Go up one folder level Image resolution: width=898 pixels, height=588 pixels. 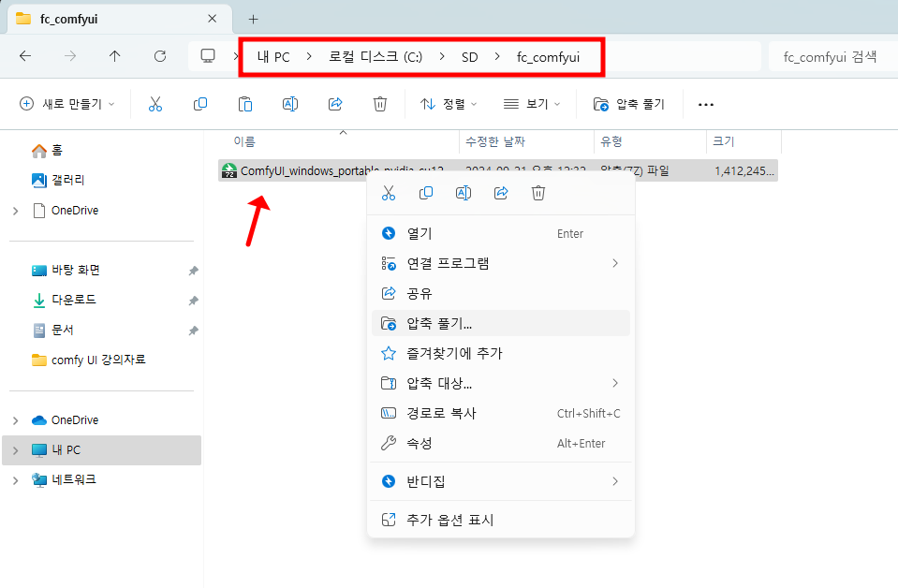coord(114,56)
